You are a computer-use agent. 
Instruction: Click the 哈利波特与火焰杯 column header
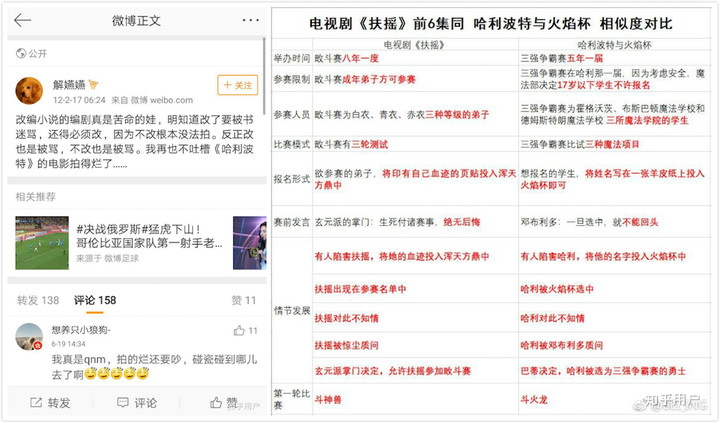click(x=614, y=45)
